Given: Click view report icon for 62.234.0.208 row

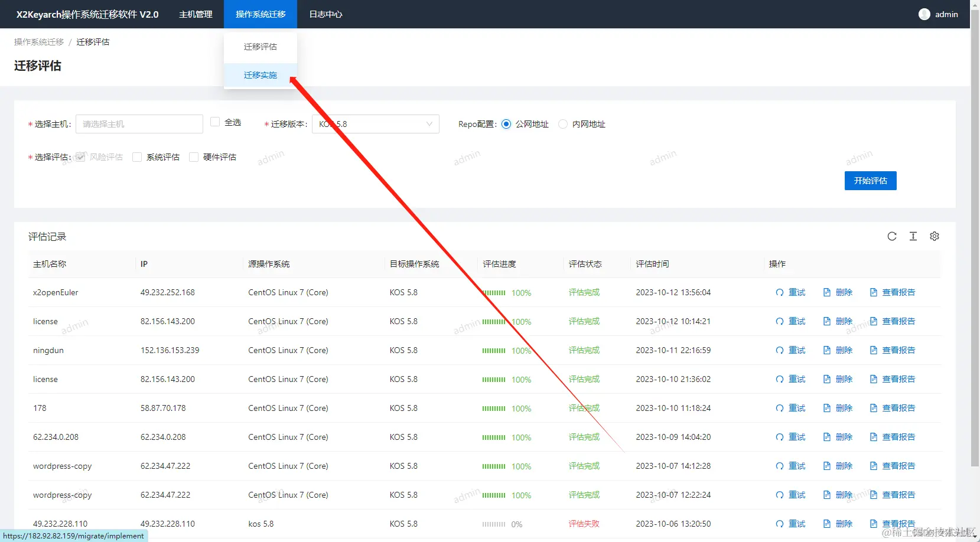Looking at the screenshot, I should coord(874,437).
